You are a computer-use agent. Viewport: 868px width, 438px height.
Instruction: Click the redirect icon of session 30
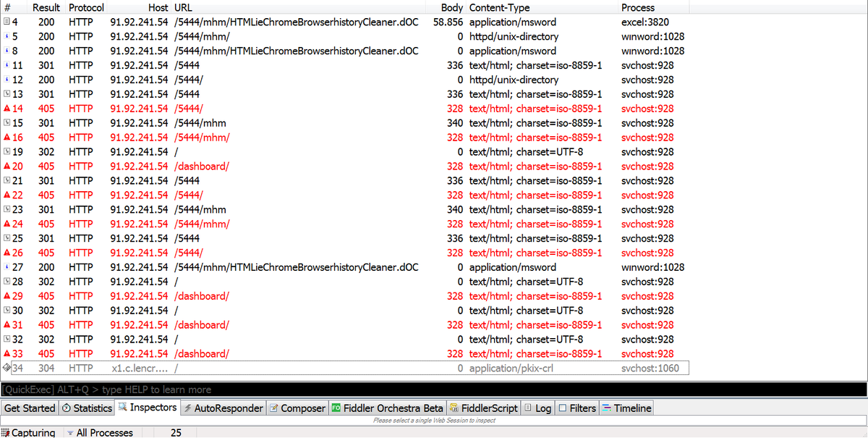[7, 310]
